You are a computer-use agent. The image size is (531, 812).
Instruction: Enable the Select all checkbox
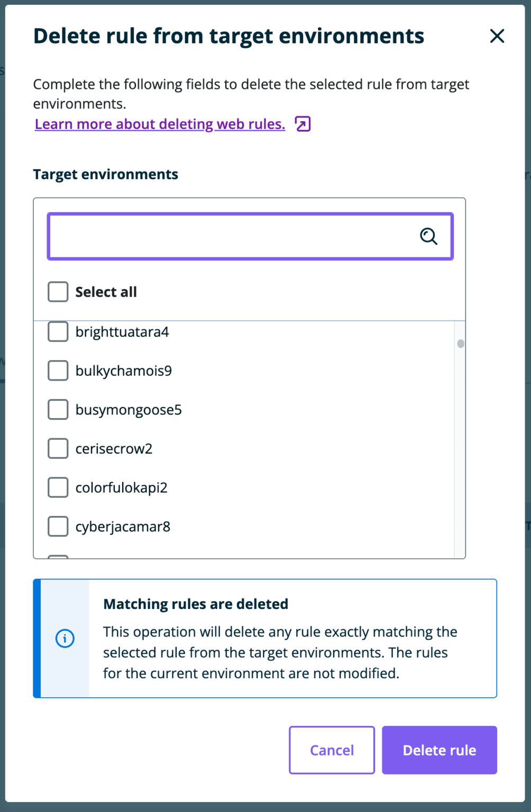point(58,291)
